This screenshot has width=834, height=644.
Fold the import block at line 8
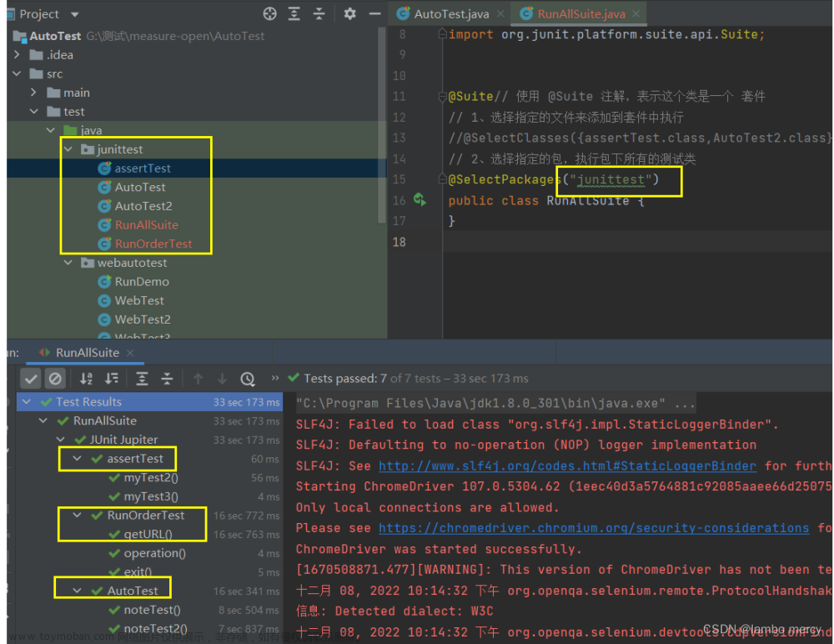[x=442, y=34]
